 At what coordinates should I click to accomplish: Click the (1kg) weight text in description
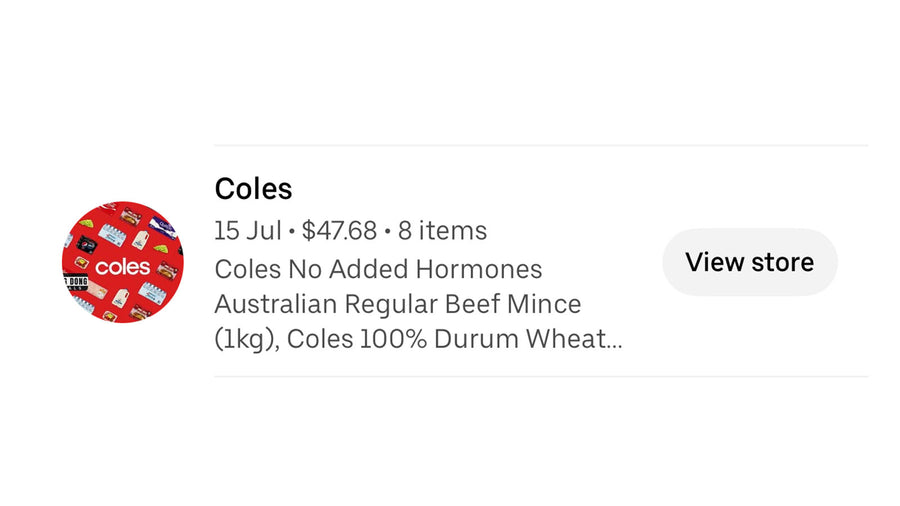coord(247,339)
